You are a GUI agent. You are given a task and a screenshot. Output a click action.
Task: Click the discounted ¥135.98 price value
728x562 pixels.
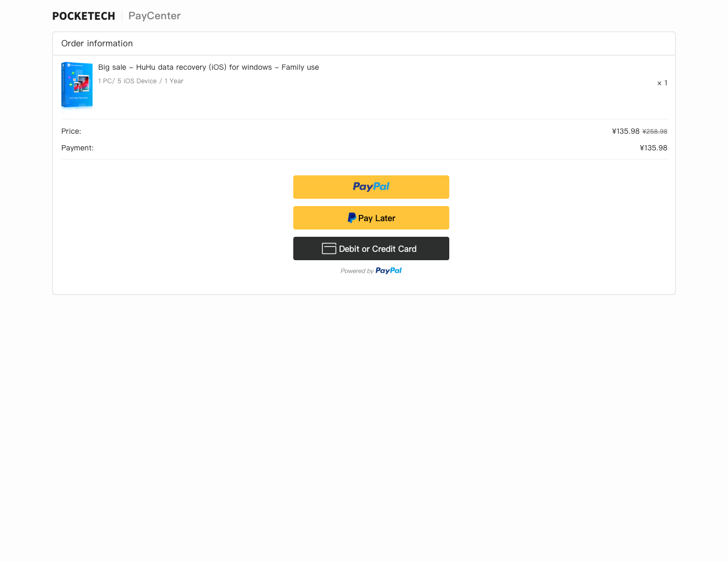coord(626,132)
